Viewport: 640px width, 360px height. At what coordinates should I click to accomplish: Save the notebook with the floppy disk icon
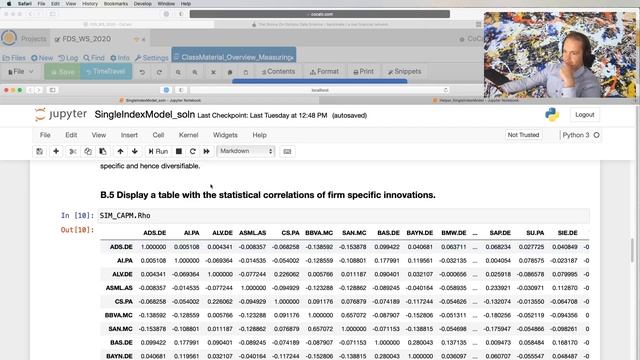(40, 151)
